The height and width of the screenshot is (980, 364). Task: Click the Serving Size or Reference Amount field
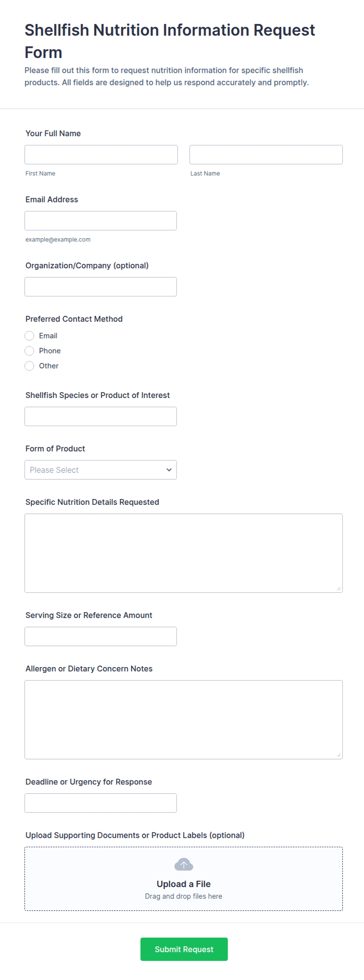click(x=101, y=636)
